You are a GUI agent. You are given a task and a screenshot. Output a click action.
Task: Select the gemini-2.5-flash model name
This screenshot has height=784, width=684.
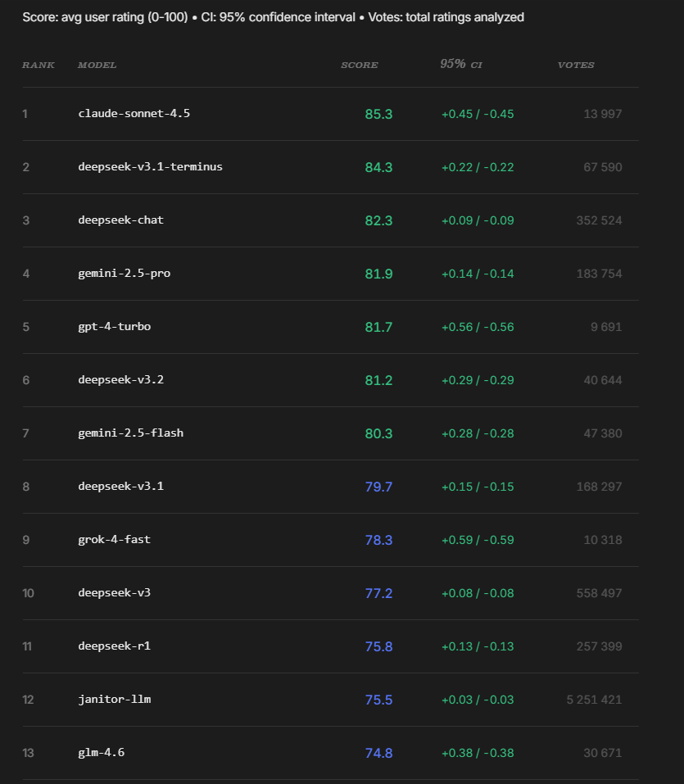pyautogui.click(x=131, y=433)
